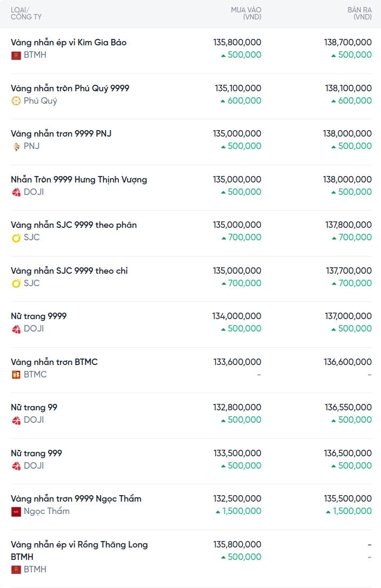
Task: Select 'Vàng nhẫn trơn 9999 PNJ' entry
Action: point(61,133)
